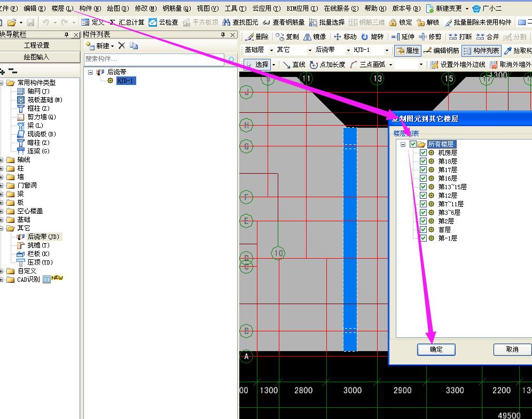Screen dimensions: 532x419
Task: Click the 选择 select button
Action: [x=257, y=65]
